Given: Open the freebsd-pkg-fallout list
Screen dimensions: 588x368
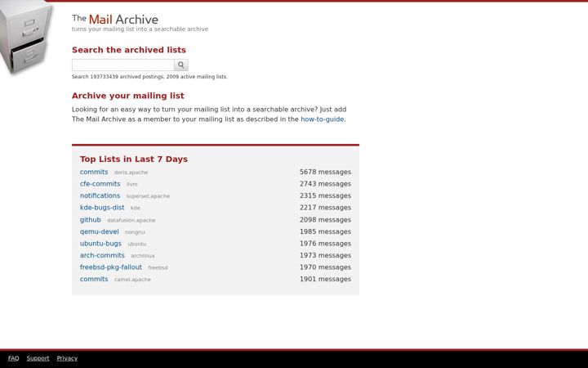Looking at the screenshot, I should coord(111,267).
